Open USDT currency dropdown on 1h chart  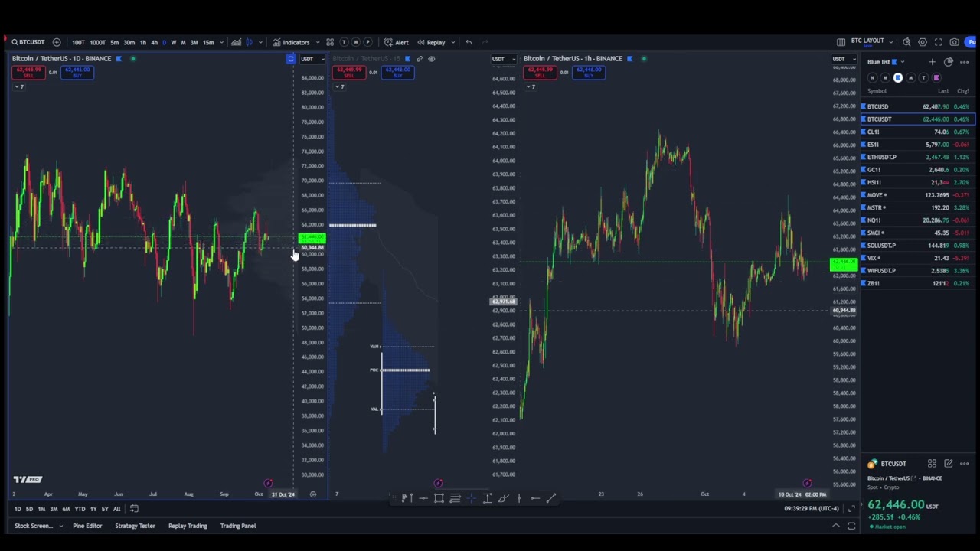(x=844, y=59)
